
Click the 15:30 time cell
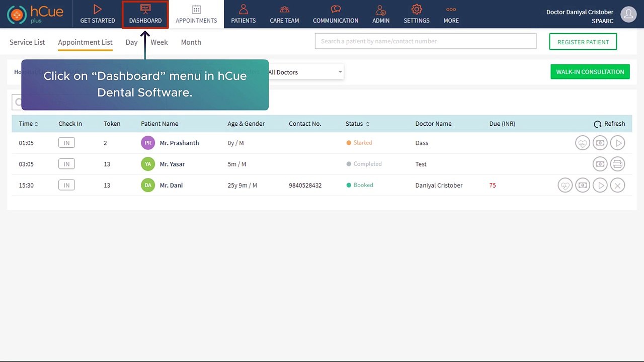(x=26, y=185)
